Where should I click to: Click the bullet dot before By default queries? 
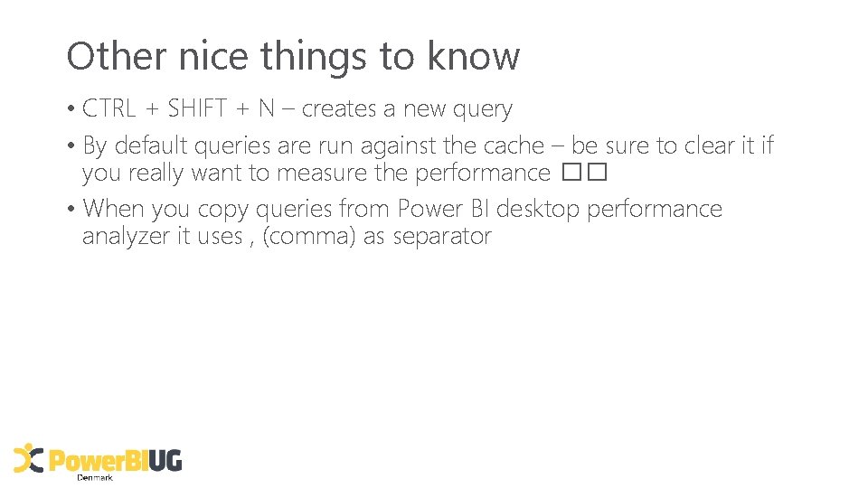point(71,146)
